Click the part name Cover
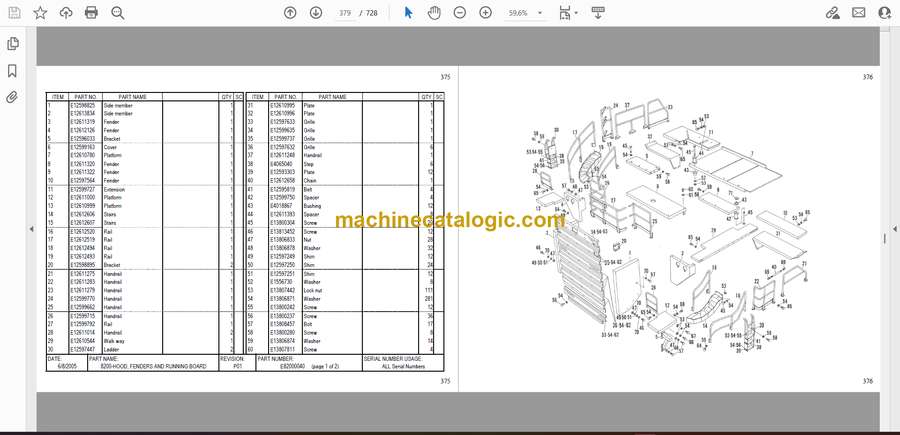Viewport: 900px width, 435px height. [110, 147]
